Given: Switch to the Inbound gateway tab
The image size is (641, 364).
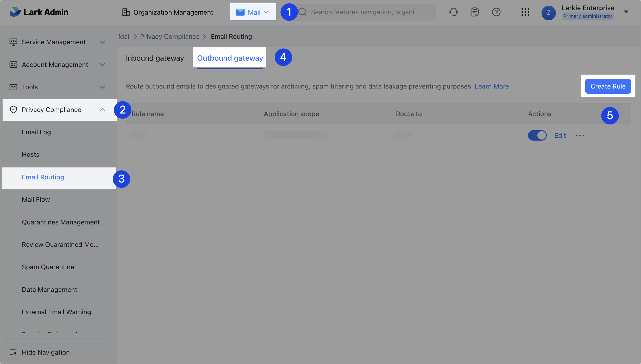Looking at the screenshot, I should 155,58.
